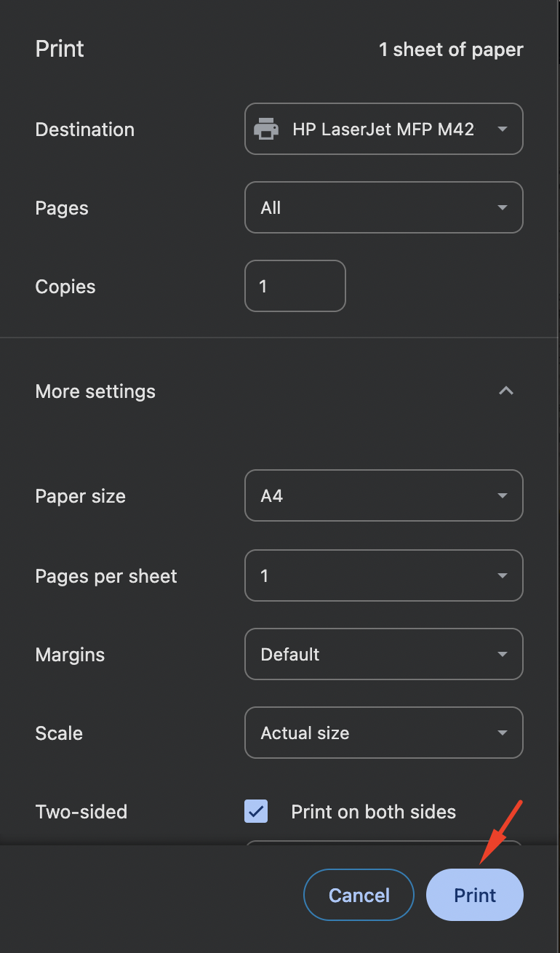Uncheck the Print on both sides checkbox

tap(256, 812)
